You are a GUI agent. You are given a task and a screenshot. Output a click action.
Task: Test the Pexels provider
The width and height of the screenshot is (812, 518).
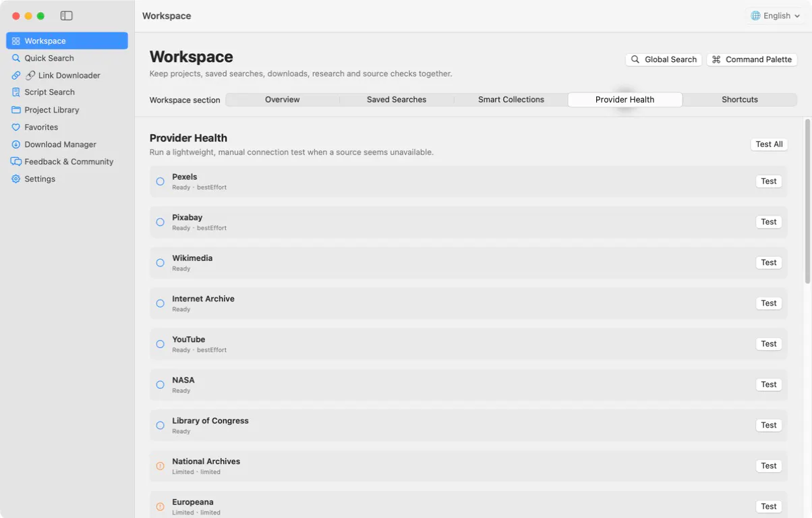(x=769, y=181)
